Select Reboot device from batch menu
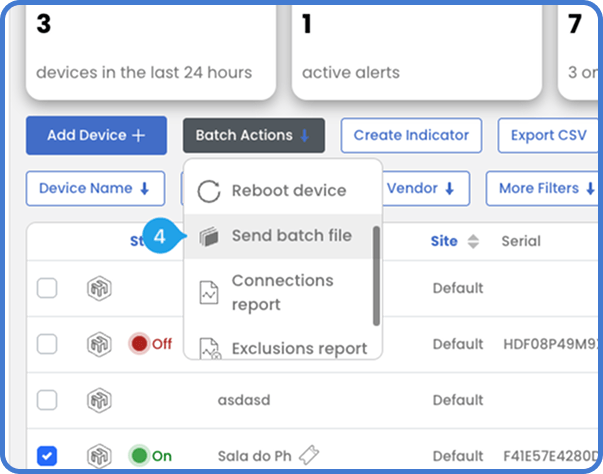Image resolution: width=603 pixels, height=474 pixels. coord(283,191)
